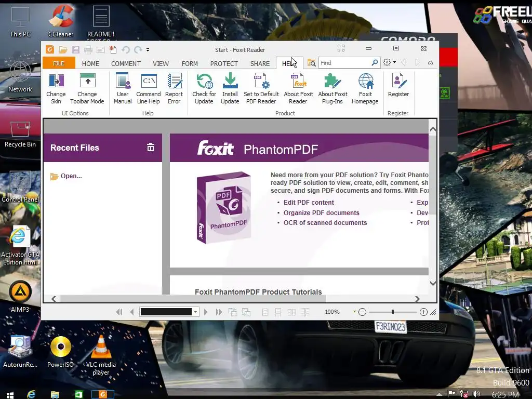Visit the Foxit Homepage

[365, 89]
